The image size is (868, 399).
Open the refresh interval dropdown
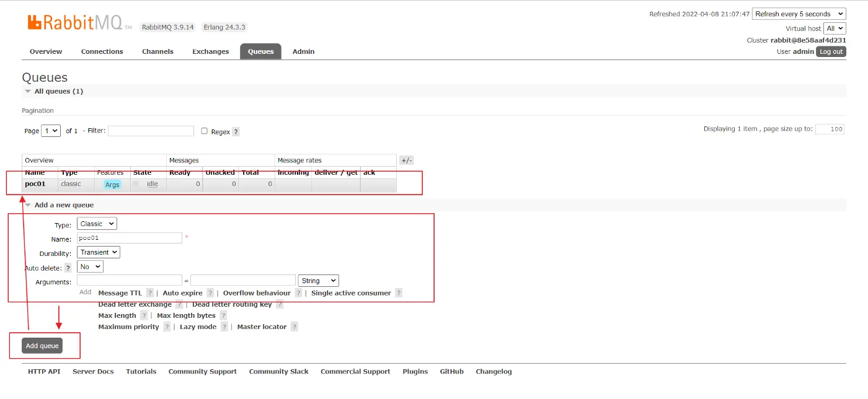coord(799,14)
